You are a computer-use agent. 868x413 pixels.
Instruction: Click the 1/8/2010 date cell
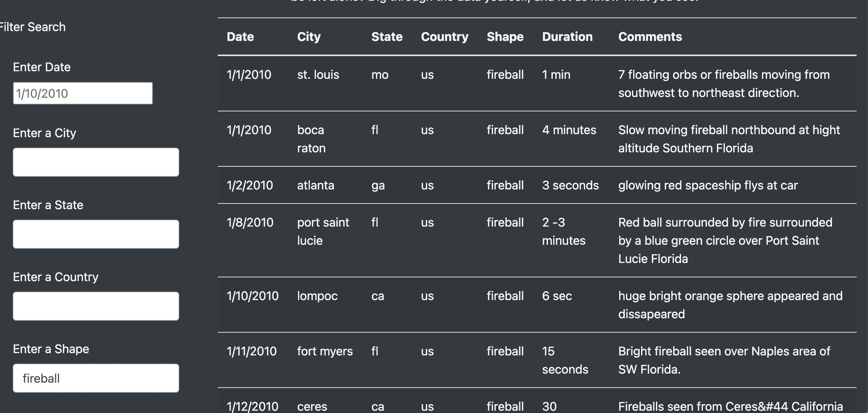(250, 222)
